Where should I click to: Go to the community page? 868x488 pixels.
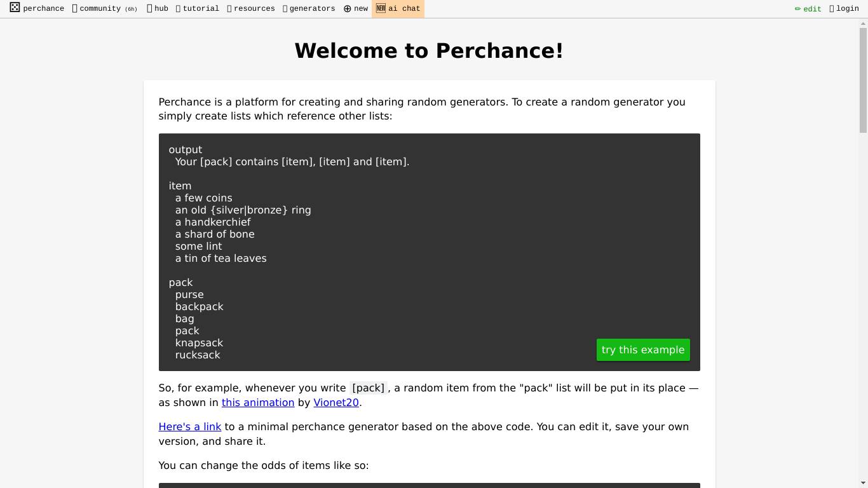pyautogui.click(x=100, y=9)
